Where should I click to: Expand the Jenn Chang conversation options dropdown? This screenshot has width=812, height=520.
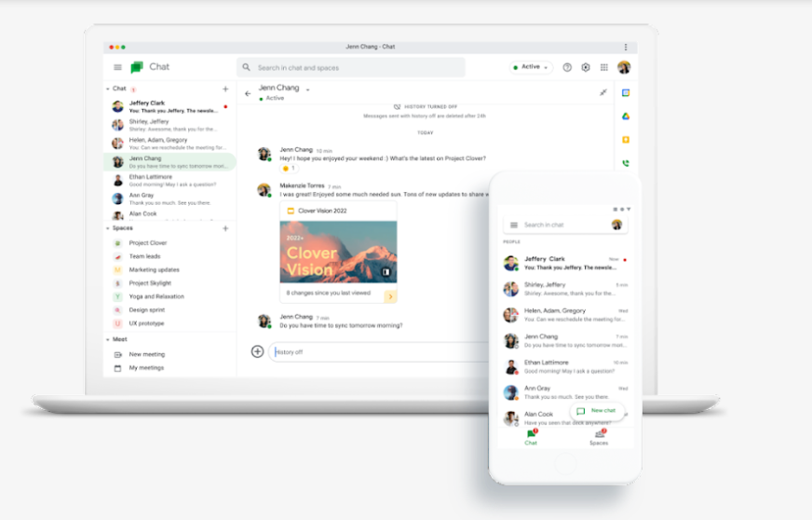tap(308, 89)
